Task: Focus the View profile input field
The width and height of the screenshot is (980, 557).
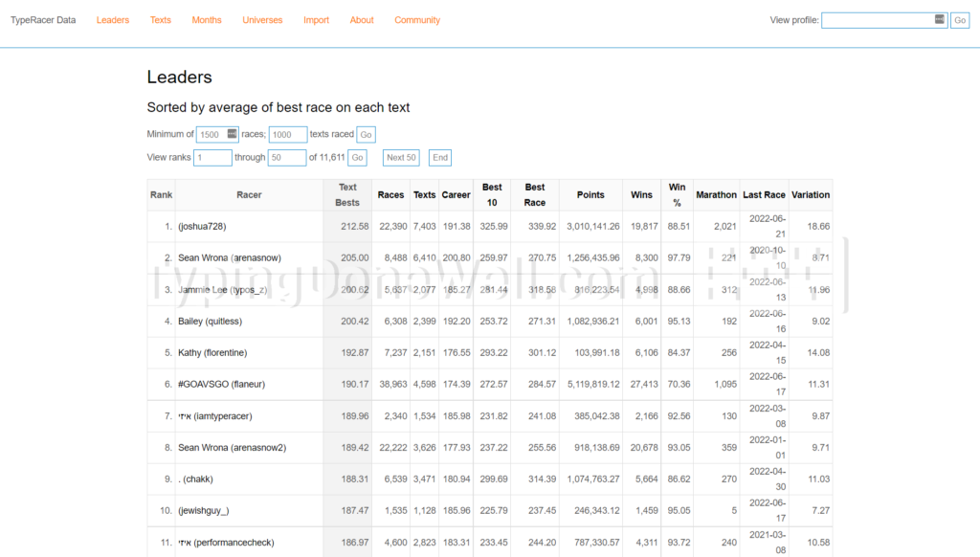Action: (x=884, y=20)
